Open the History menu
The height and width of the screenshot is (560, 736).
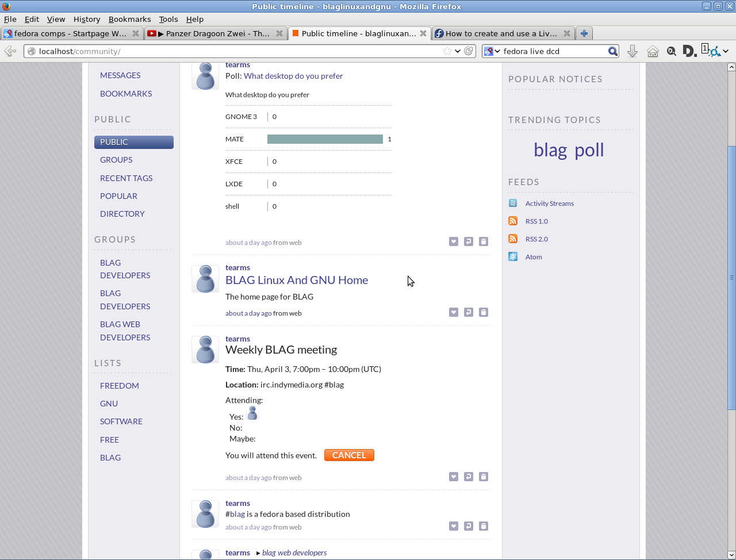[x=87, y=19]
